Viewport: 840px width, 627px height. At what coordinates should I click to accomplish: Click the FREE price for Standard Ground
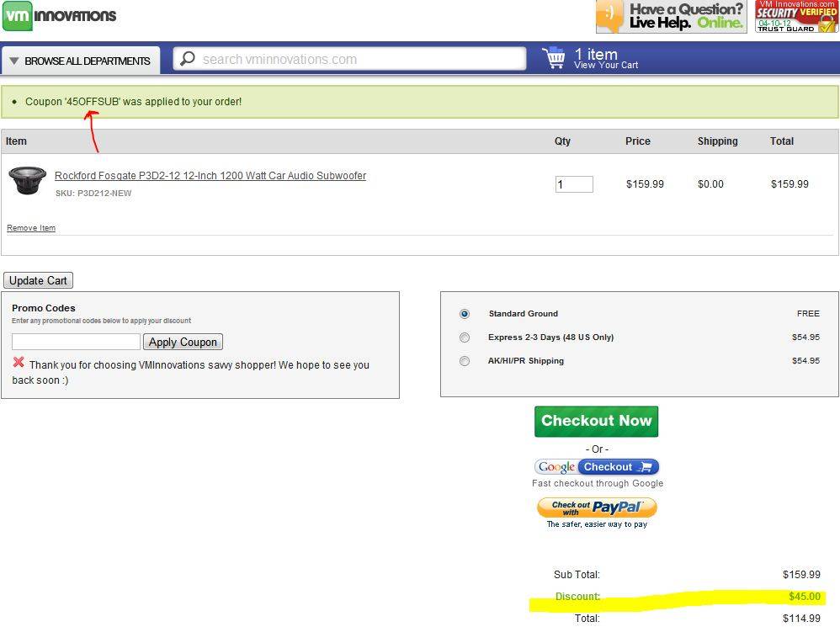click(x=808, y=314)
